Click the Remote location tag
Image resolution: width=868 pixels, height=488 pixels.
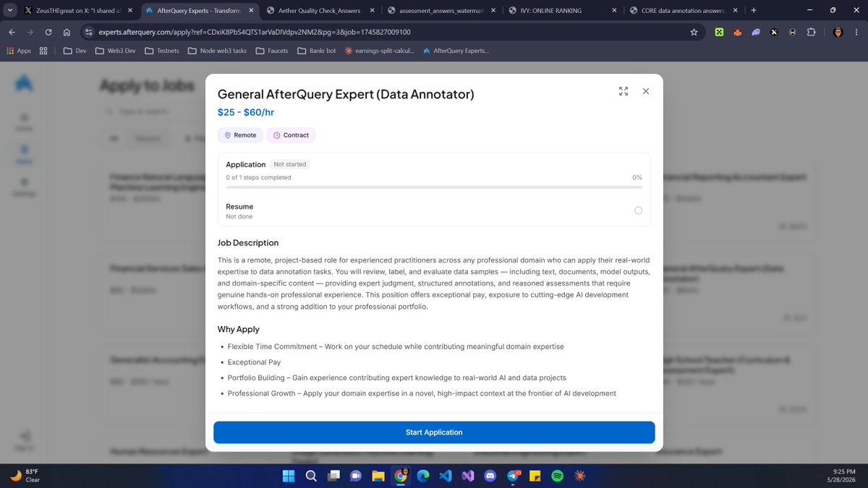pyautogui.click(x=240, y=135)
